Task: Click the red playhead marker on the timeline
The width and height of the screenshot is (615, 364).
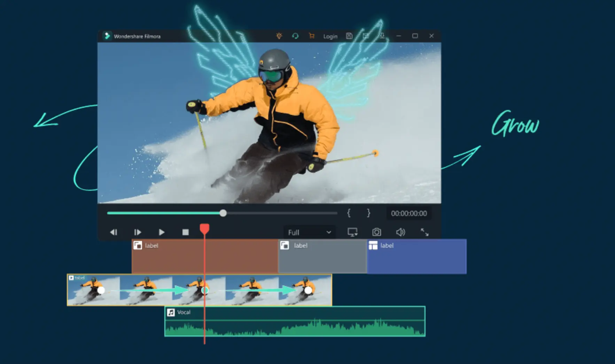Action: coord(204,228)
